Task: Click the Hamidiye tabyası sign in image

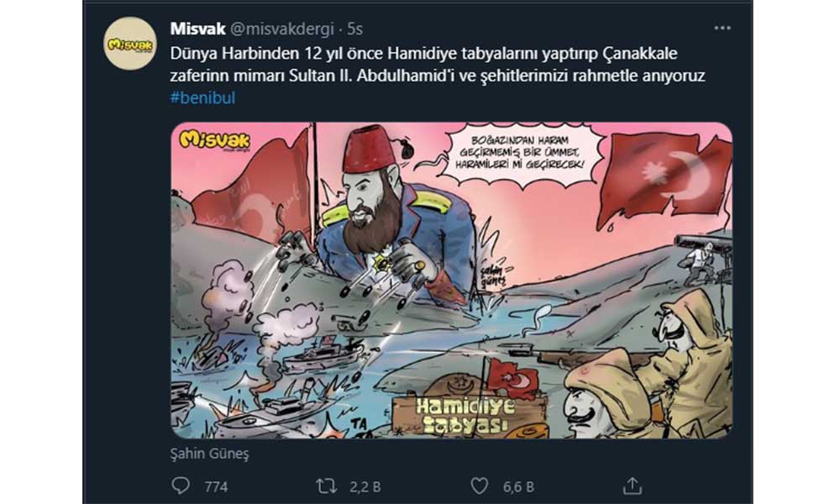Action: [x=465, y=415]
